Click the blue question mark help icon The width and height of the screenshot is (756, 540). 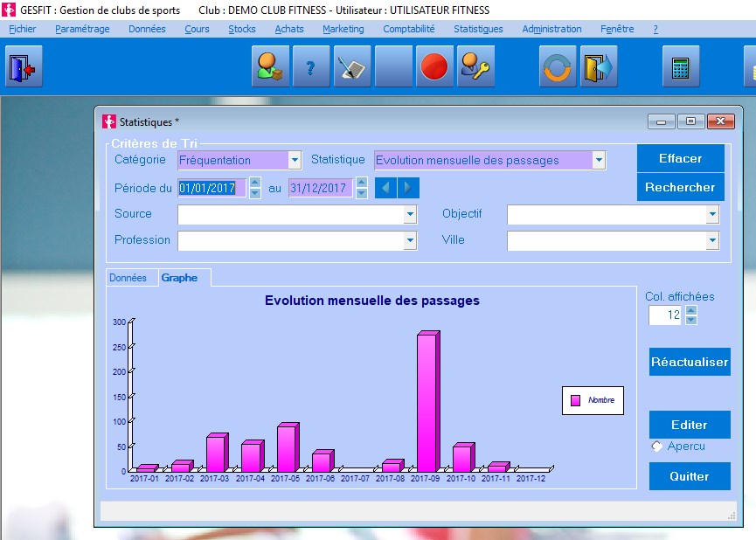tap(311, 68)
